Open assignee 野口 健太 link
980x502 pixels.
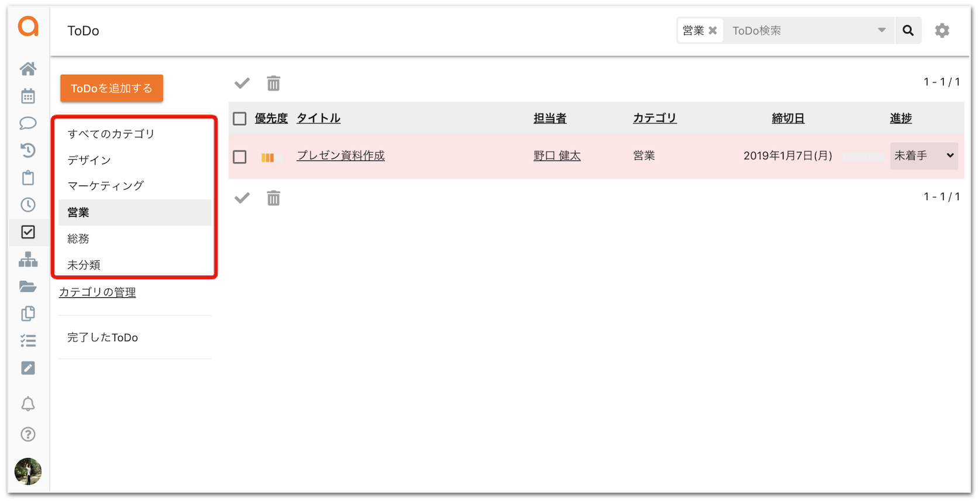557,156
